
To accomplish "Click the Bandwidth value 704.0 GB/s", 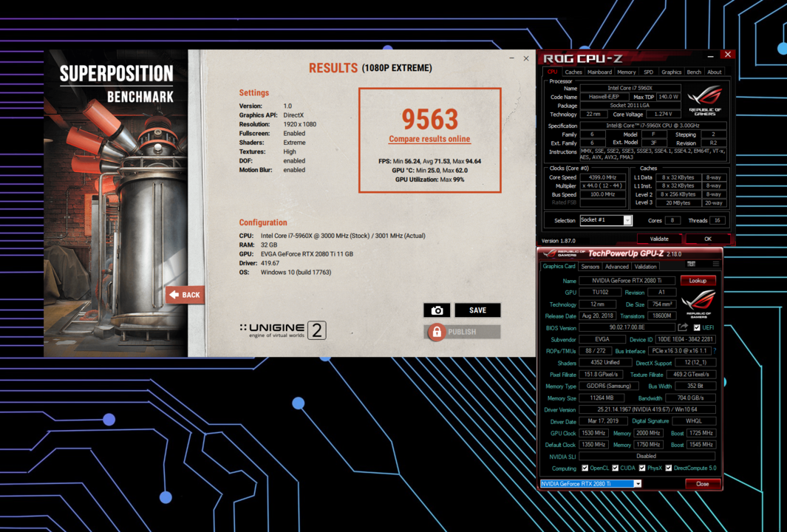I will point(690,398).
